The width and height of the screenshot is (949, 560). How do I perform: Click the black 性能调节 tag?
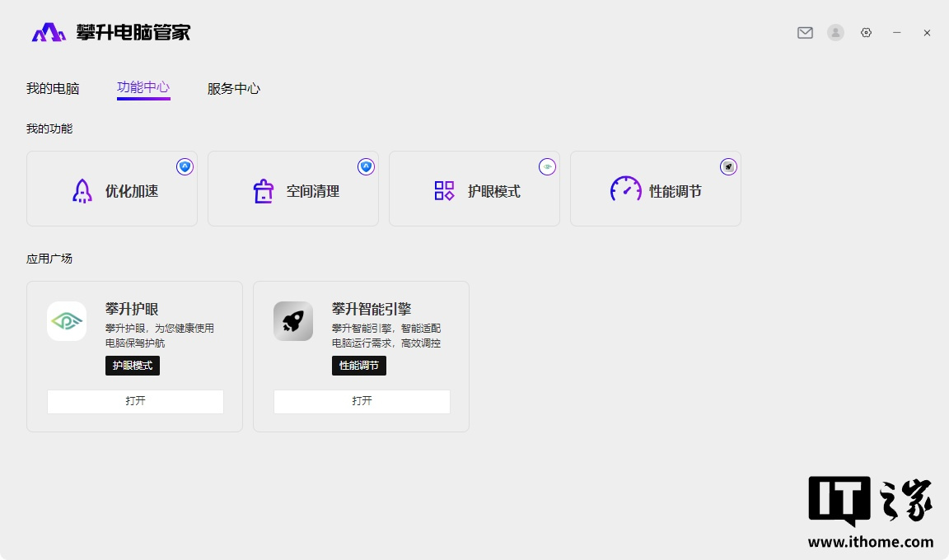[x=359, y=366]
